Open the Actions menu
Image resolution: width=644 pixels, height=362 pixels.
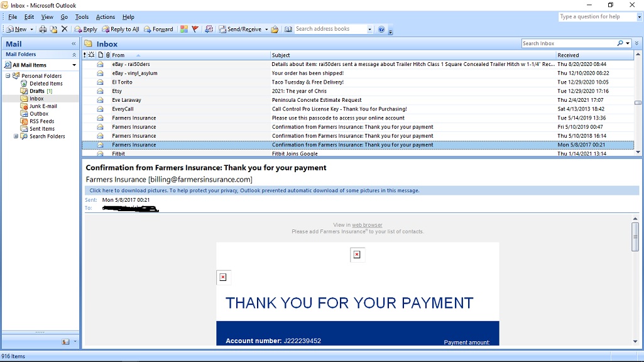click(x=105, y=17)
